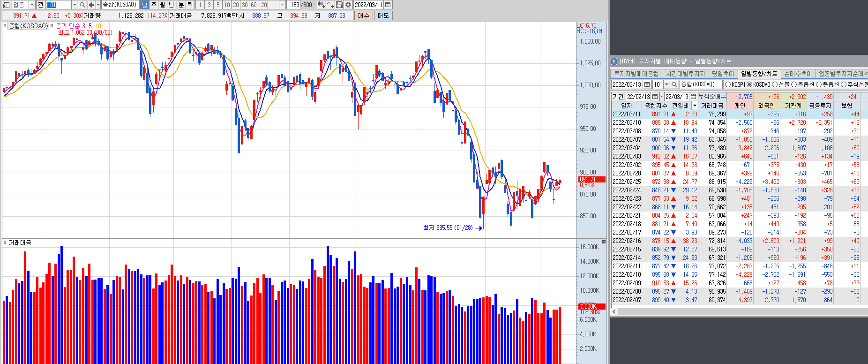Select the 2022/02/16 table row date
The image size is (868, 364).
[x=627, y=241]
